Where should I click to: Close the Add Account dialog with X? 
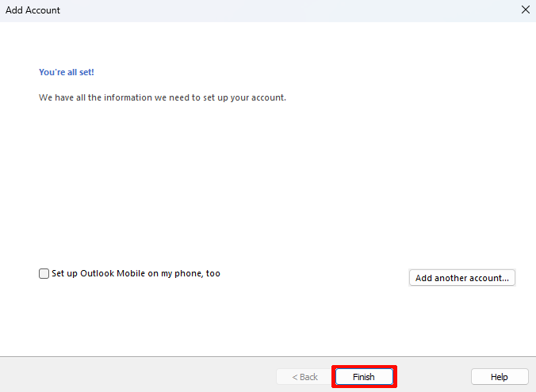525,10
